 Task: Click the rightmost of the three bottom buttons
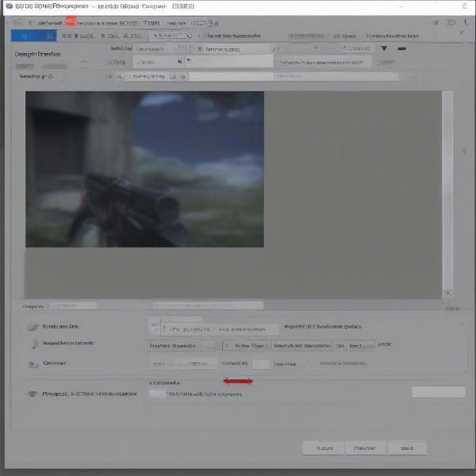407,447
